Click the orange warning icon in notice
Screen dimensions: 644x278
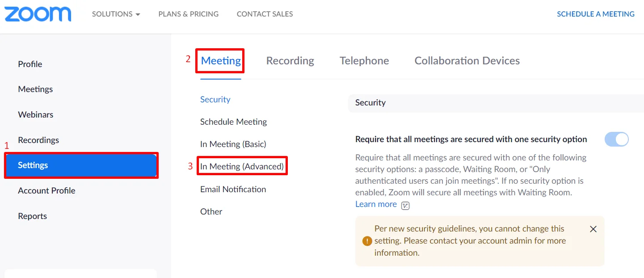(367, 241)
